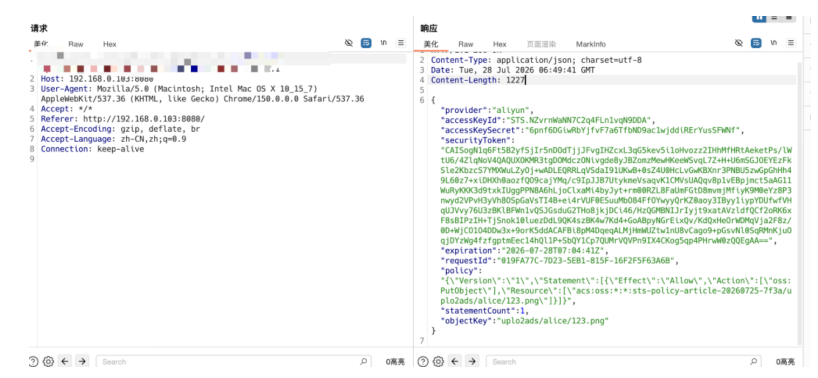Click the request panel help question-mark icon
The image size is (818, 378).
(33, 361)
